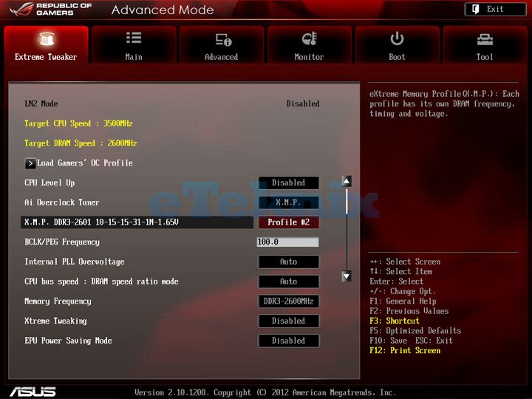
Task: Click the CPU Level Up label
Action: (50, 183)
